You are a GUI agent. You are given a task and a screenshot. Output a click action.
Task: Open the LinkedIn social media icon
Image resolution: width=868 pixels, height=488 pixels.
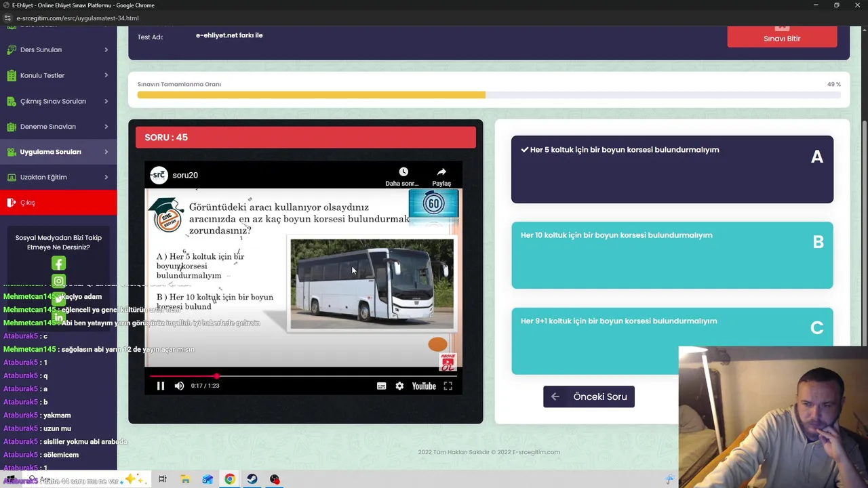[x=59, y=317]
